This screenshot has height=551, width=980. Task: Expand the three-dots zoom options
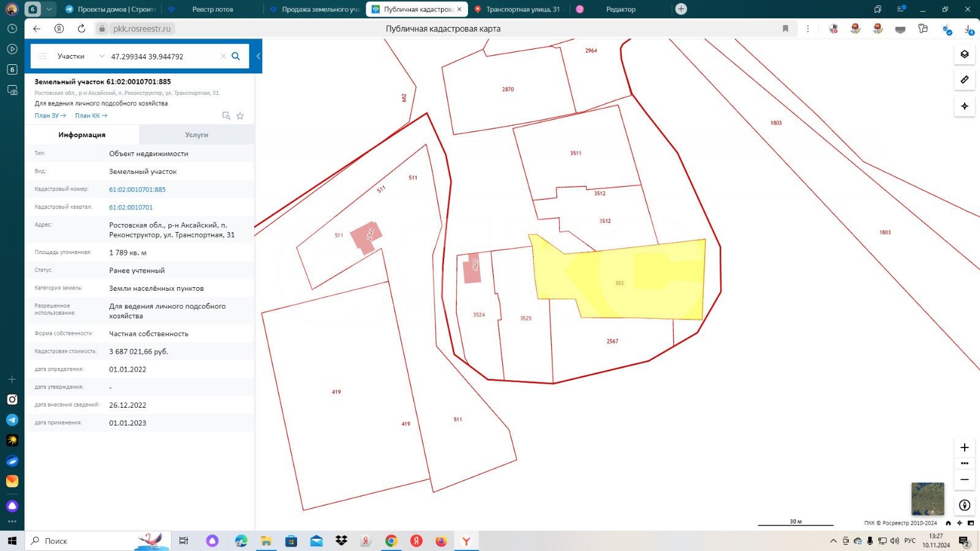pos(964,463)
